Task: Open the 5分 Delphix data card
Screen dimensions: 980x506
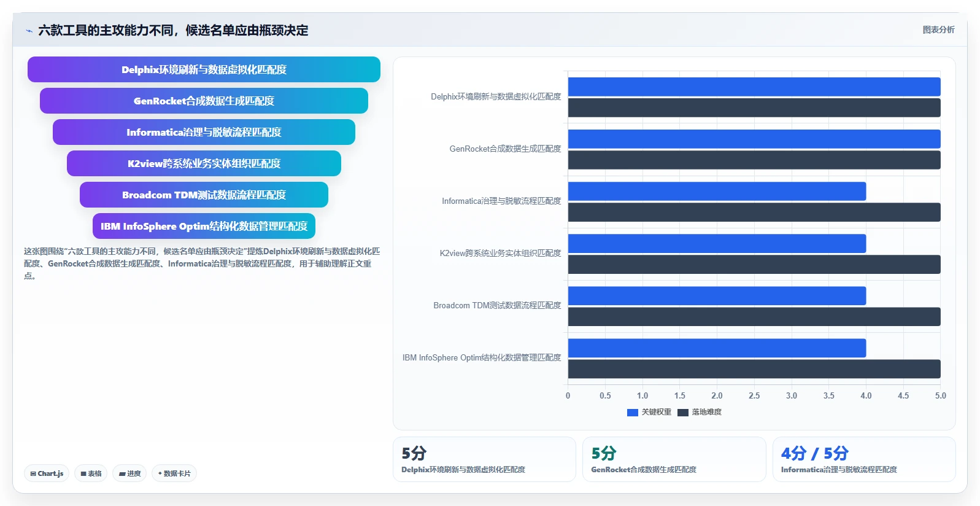Action: click(484, 459)
